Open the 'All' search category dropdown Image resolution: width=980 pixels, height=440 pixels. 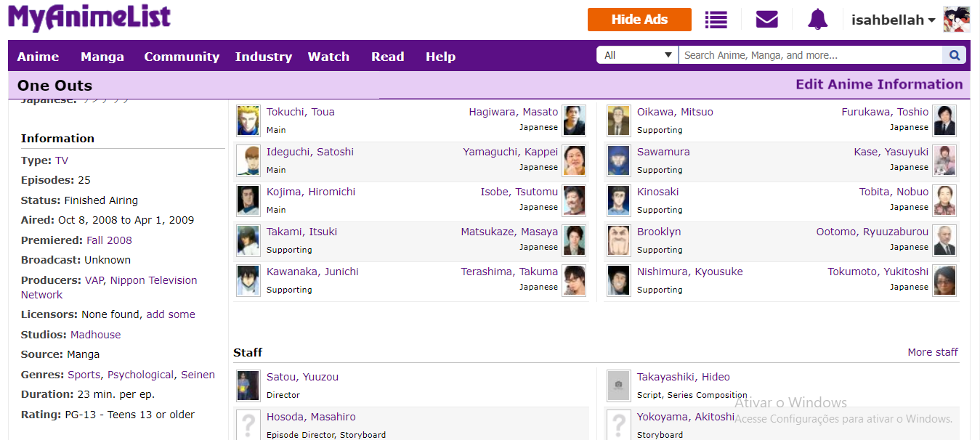[637, 55]
